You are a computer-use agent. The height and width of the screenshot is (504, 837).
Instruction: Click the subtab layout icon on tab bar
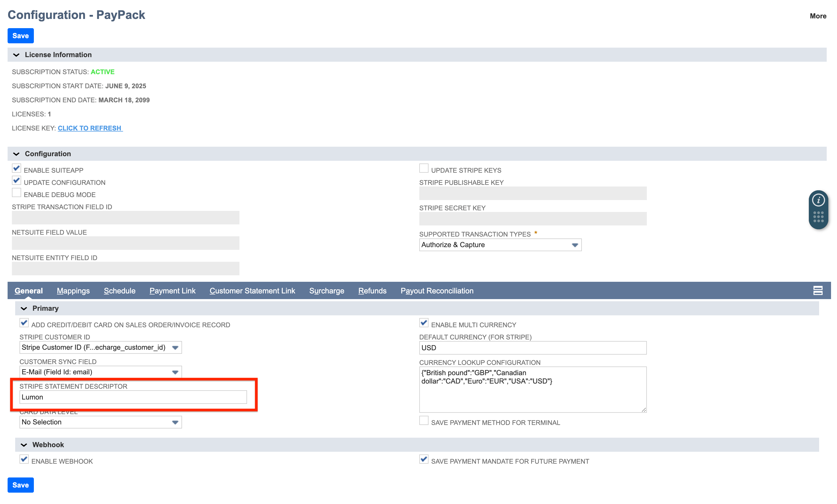(818, 290)
